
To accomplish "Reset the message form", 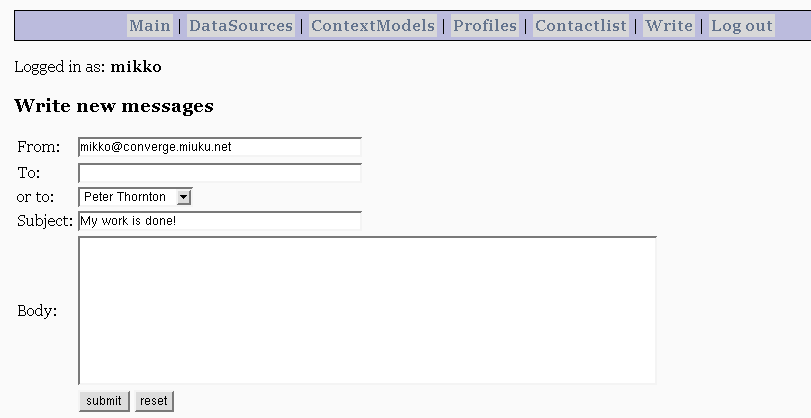I will [x=154, y=401].
